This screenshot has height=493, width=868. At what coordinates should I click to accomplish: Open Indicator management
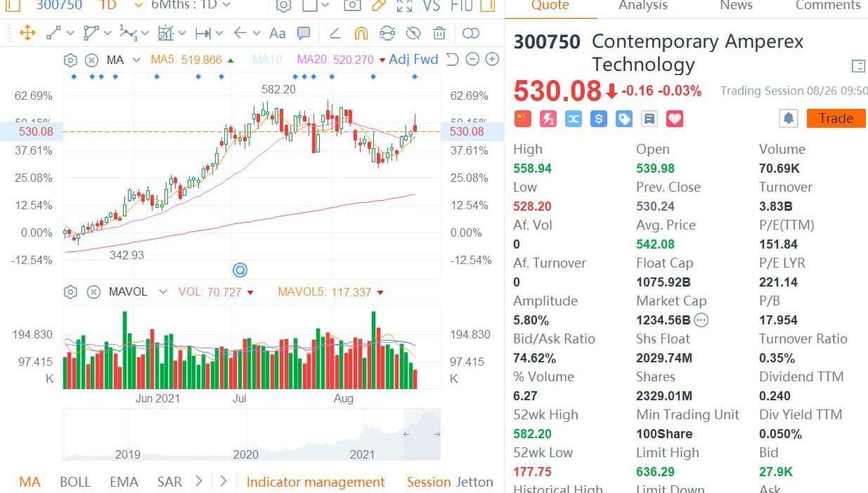[x=316, y=482]
